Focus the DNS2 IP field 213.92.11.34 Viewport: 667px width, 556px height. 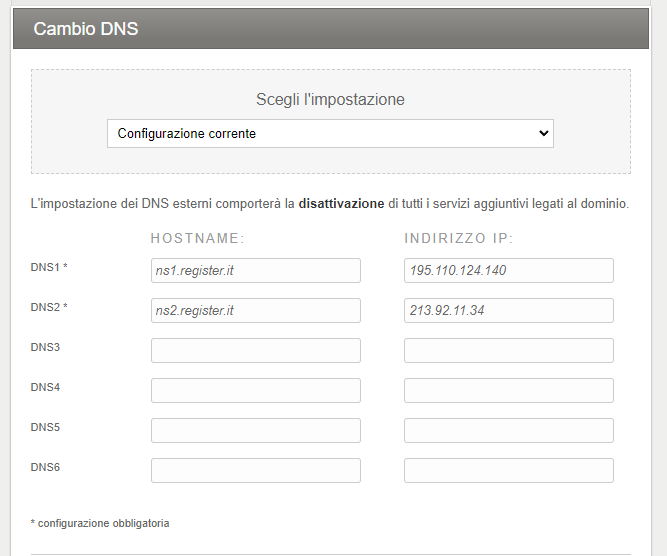(508, 311)
